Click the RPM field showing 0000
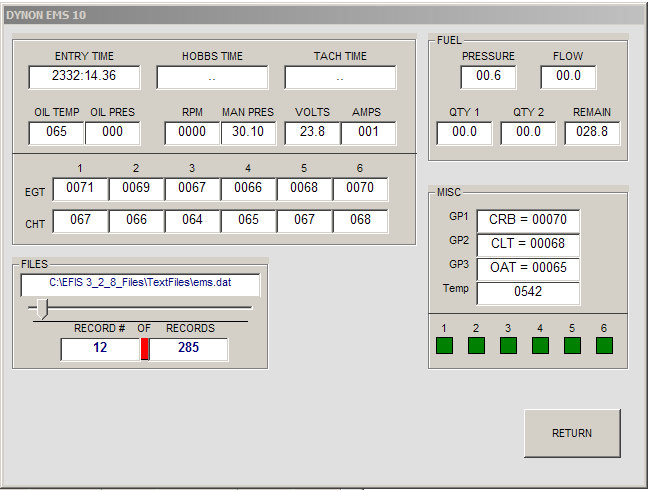The width and height of the screenshot is (649, 490). [x=192, y=133]
